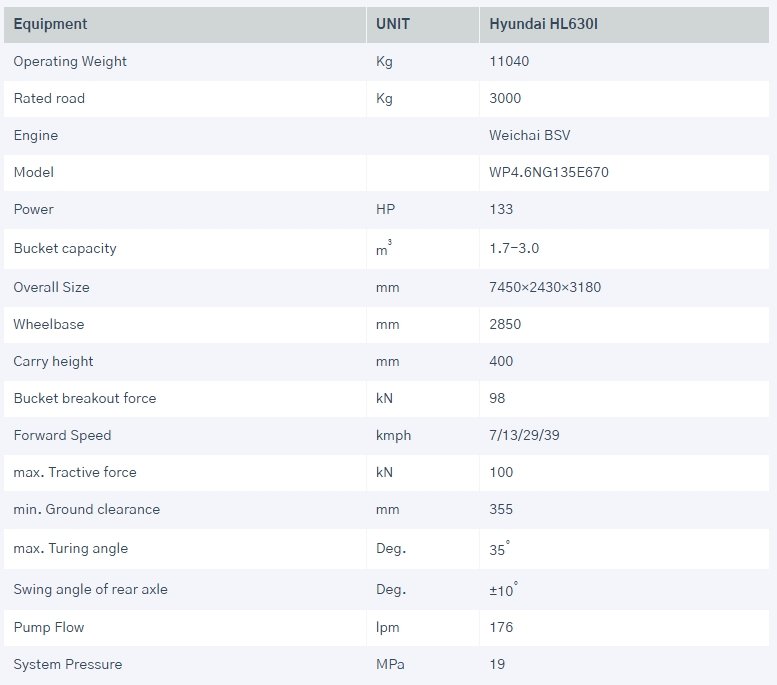The height and width of the screenshot is (685, 777).
Task: Click the UNIT column header
Action: click(392, 24)
